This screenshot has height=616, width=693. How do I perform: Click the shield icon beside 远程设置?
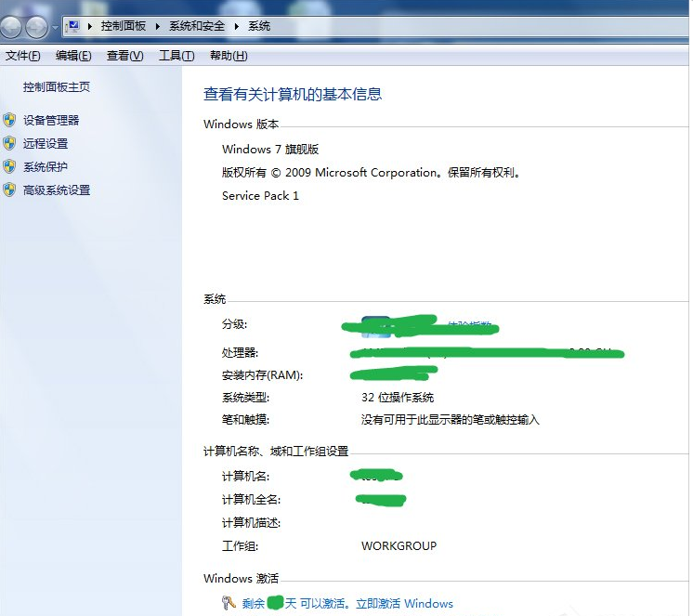[x=9, y=143]
